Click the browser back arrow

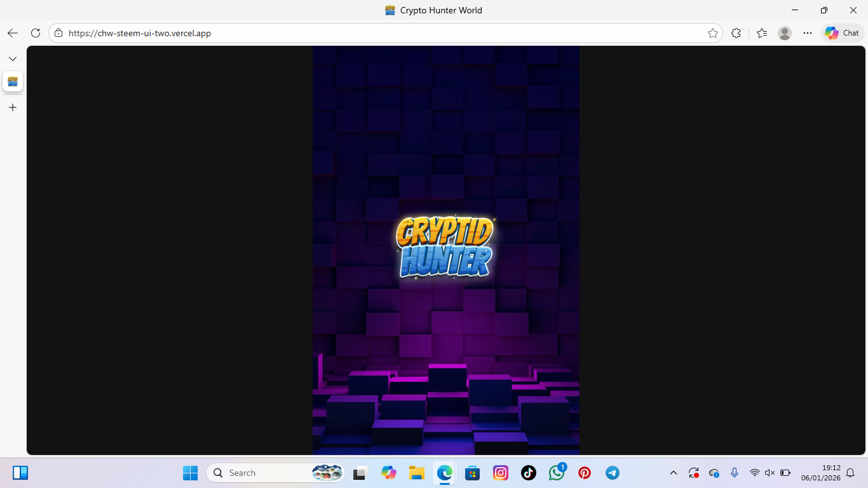(x=13, y=33)
